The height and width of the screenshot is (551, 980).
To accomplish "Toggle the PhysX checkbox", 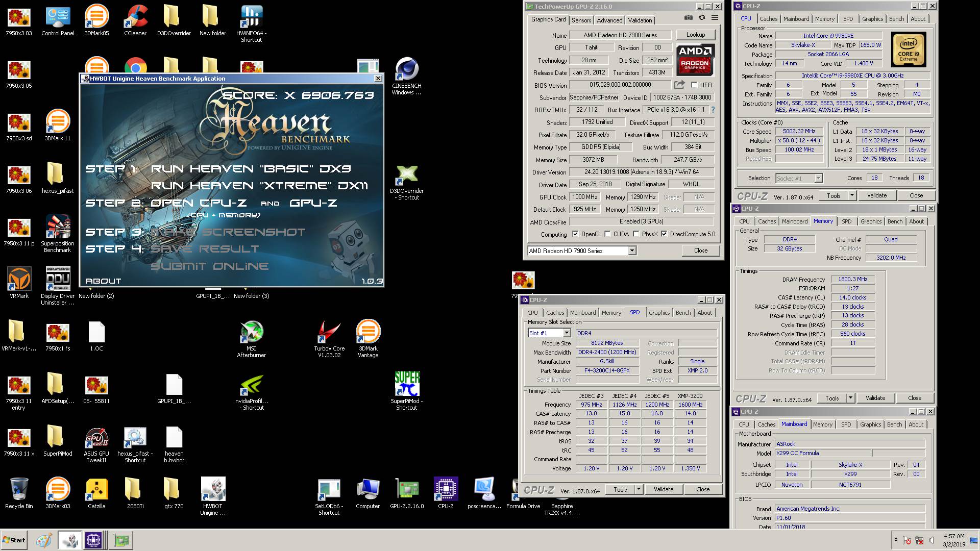I will pyautogui.click(x=636, y=234).
